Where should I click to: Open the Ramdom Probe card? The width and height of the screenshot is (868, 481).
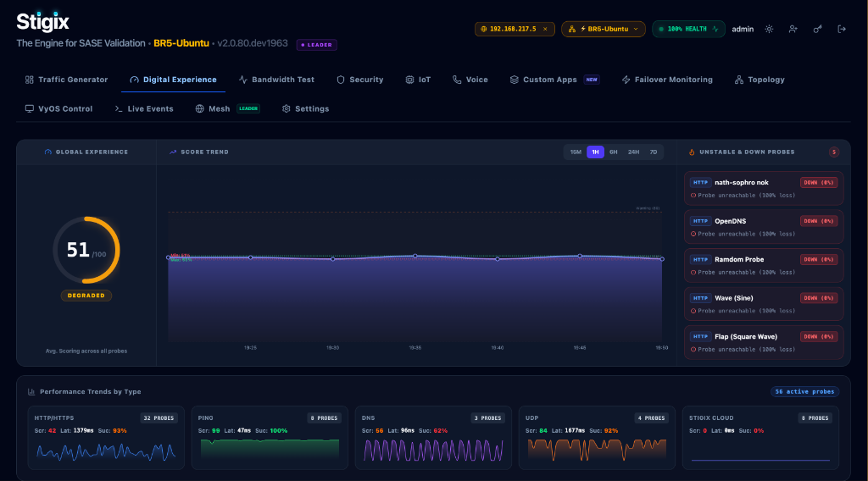pyautogui.click(x=764, y=265)
